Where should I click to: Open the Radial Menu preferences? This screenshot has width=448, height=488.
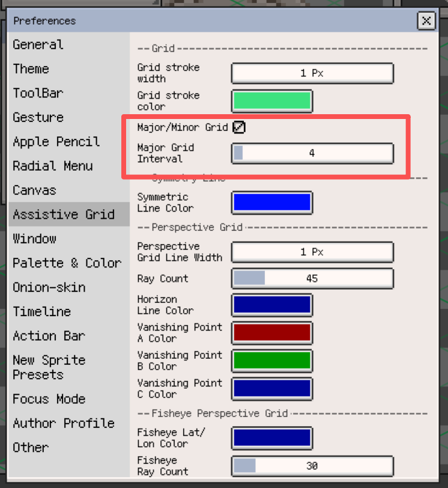(53, 166)
